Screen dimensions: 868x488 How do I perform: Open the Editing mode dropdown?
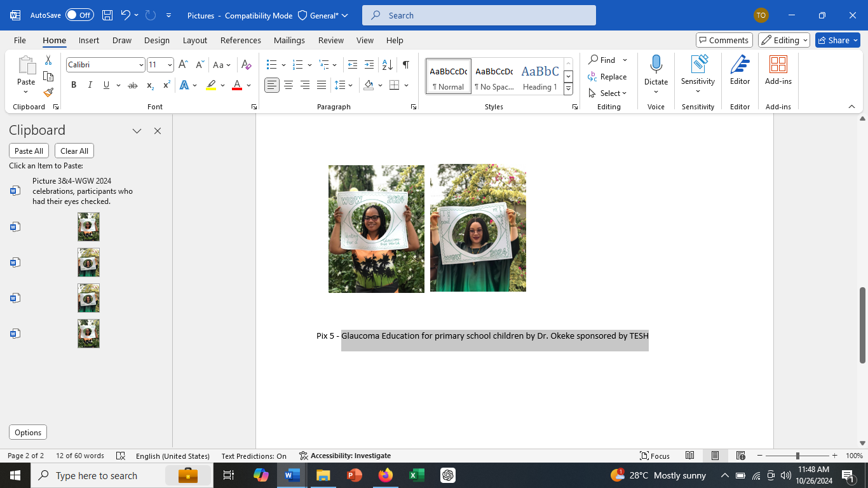pyautogui.click(x=784, y=40)
